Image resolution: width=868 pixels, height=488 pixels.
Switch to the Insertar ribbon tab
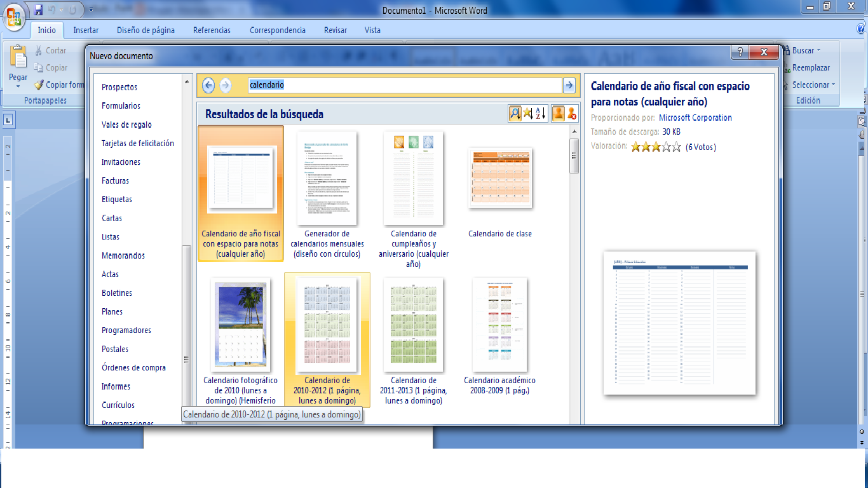pos(86,30)
